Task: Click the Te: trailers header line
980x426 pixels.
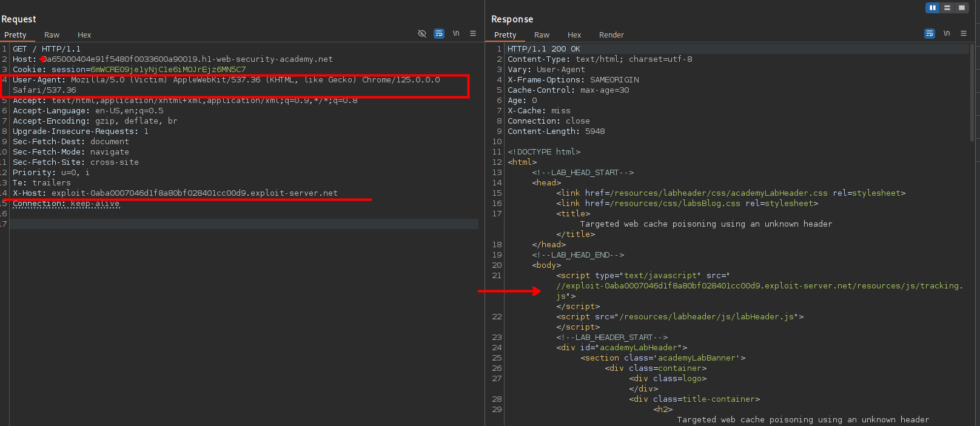Action: (x=42, y=183)
